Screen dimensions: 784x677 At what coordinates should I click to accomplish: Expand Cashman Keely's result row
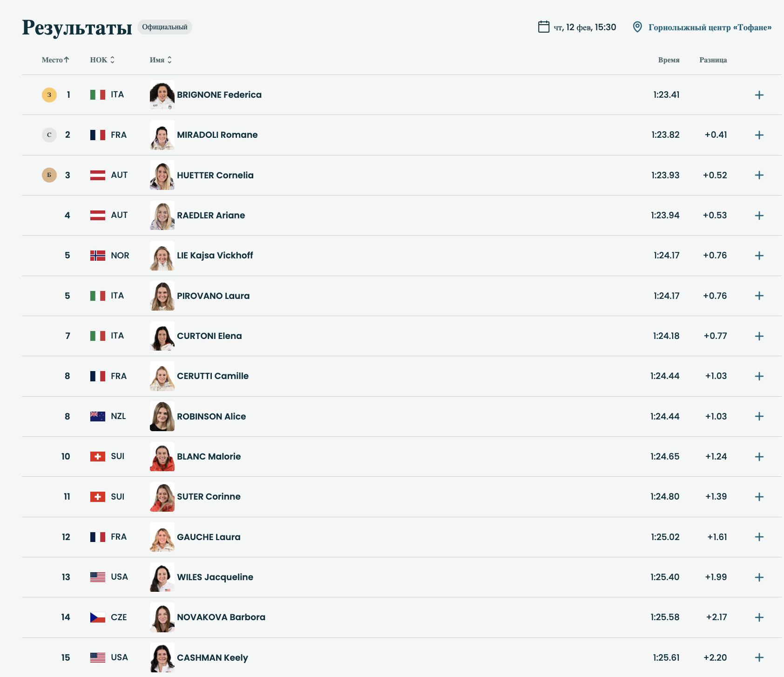[x=759, y=657]
